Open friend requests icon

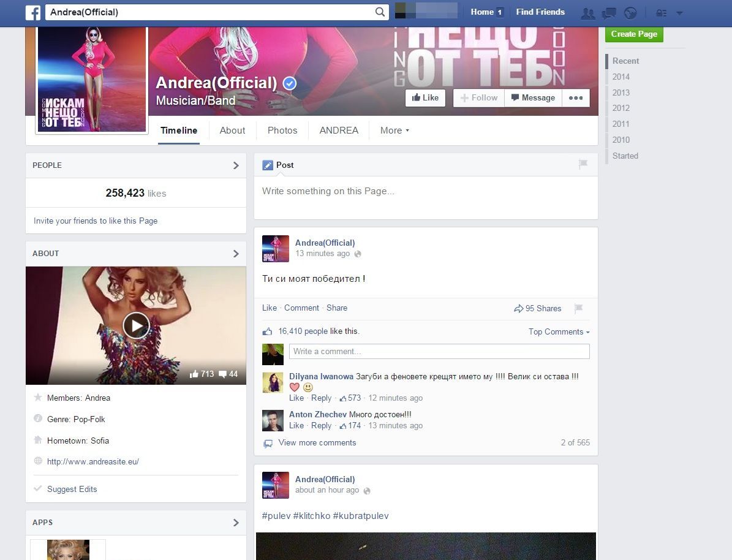588,13
